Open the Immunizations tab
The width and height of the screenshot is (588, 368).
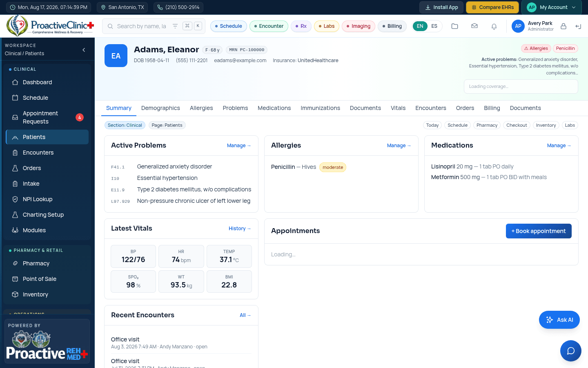pyautogui.click(x=320, y=108)
